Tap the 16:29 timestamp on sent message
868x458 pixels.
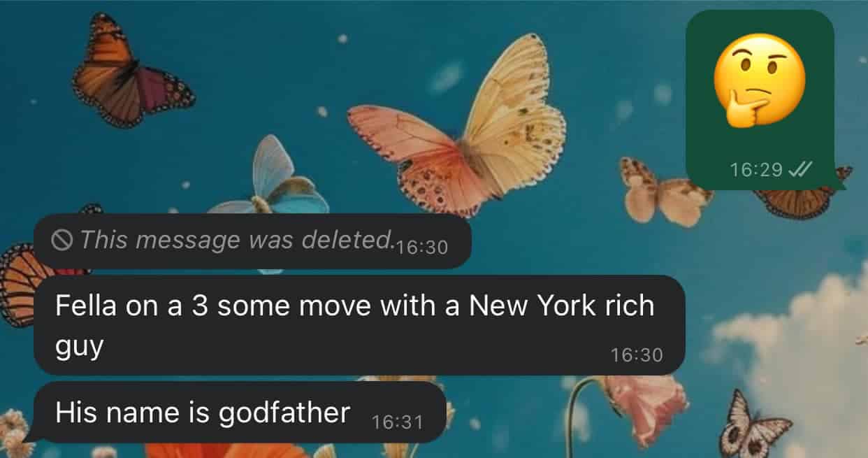pos(756,170)
